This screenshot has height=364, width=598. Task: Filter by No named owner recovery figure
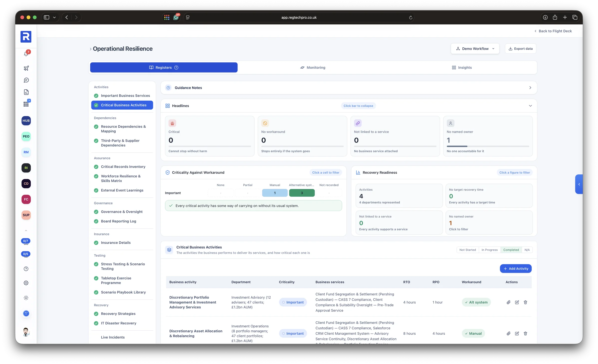[x=489, y=222]
